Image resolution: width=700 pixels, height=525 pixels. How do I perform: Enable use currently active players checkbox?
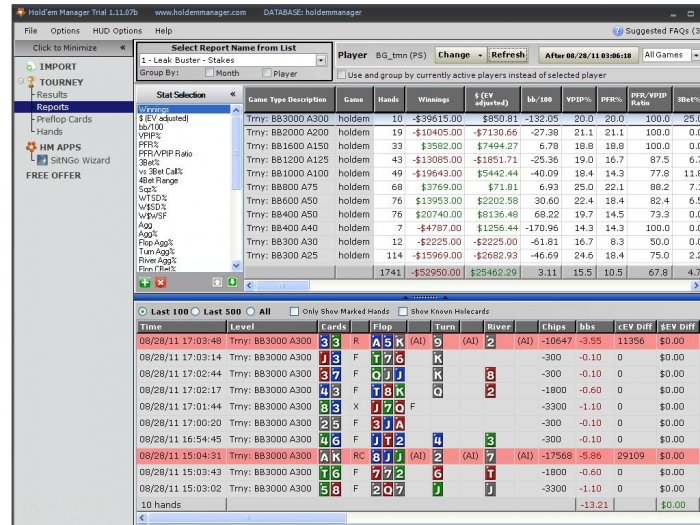click(x=342, y=75)
